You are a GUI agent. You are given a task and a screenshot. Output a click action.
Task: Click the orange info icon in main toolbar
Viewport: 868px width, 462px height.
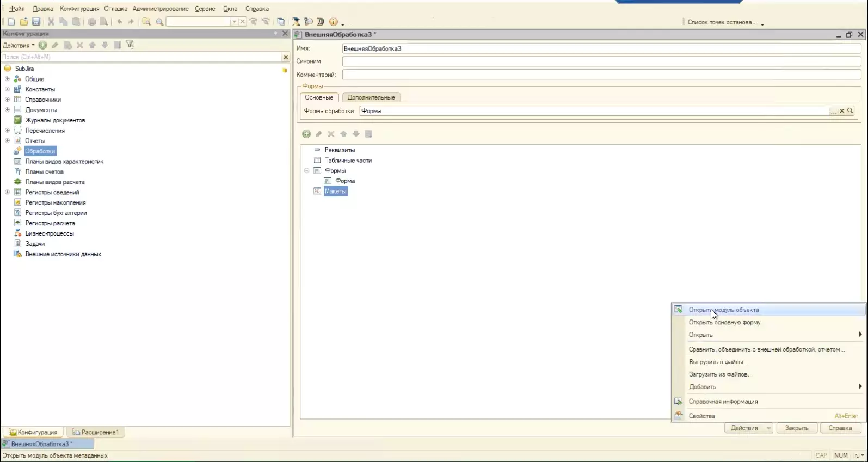point(333,22)
